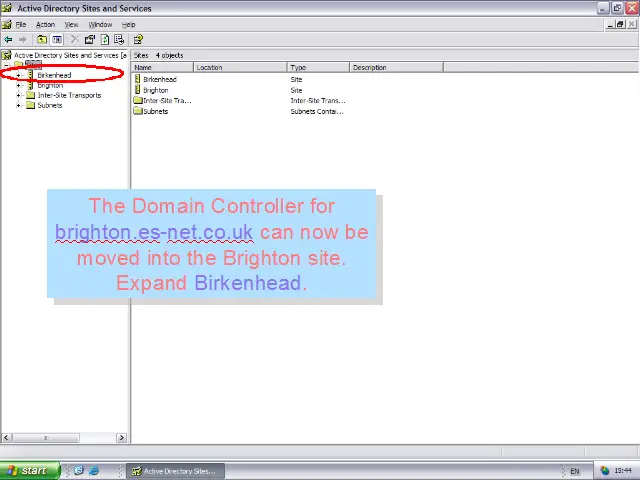Screen dimensions: 640x480
Task: Click the Help toolbar icon
Action: 138,40
